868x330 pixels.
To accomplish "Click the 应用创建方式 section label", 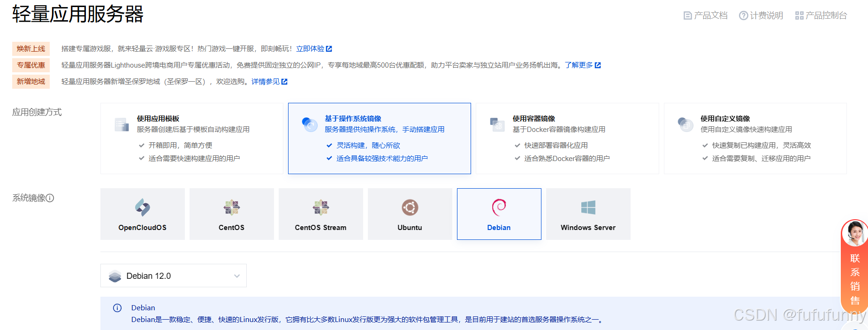I will click(37, 112).
